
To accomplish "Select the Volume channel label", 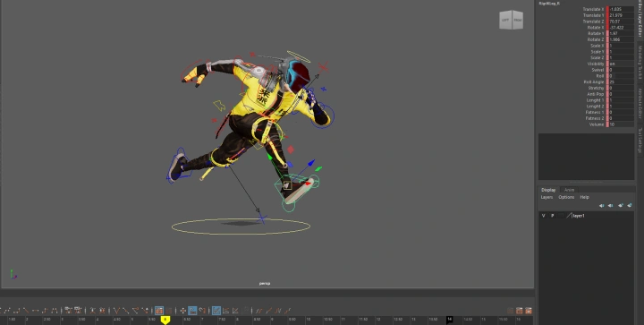I will tap(597, 124).
